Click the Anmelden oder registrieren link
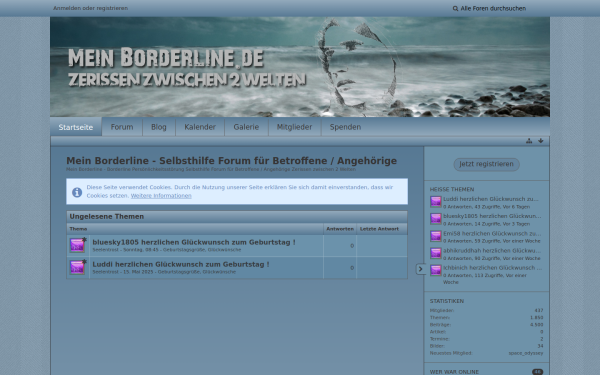 (91, 8)
